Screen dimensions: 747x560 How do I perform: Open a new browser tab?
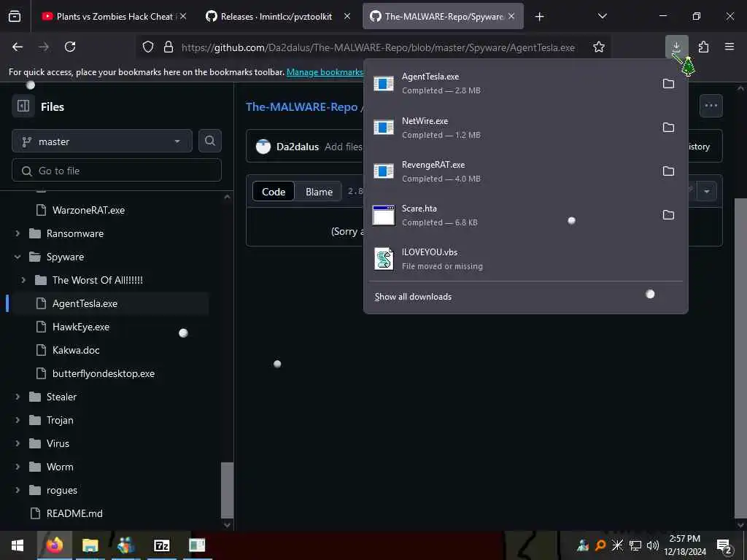539,17
